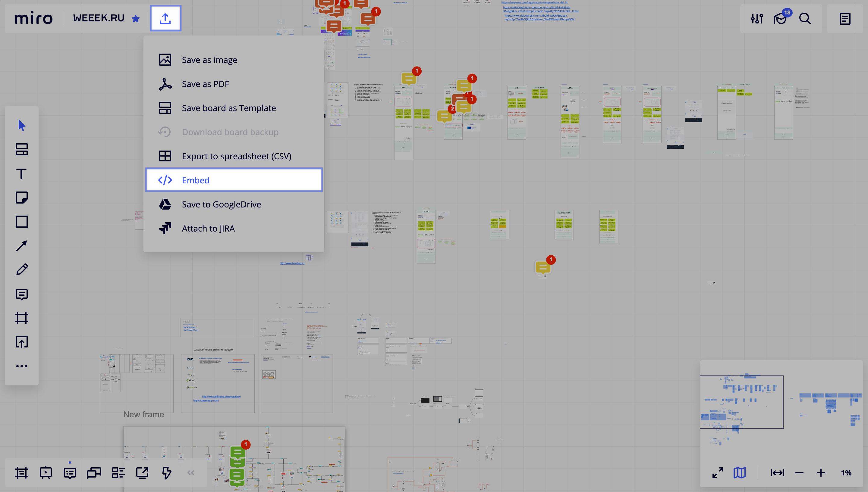Open the upload/share panel
Screen dimensions: 868x492
coord(166,18)
